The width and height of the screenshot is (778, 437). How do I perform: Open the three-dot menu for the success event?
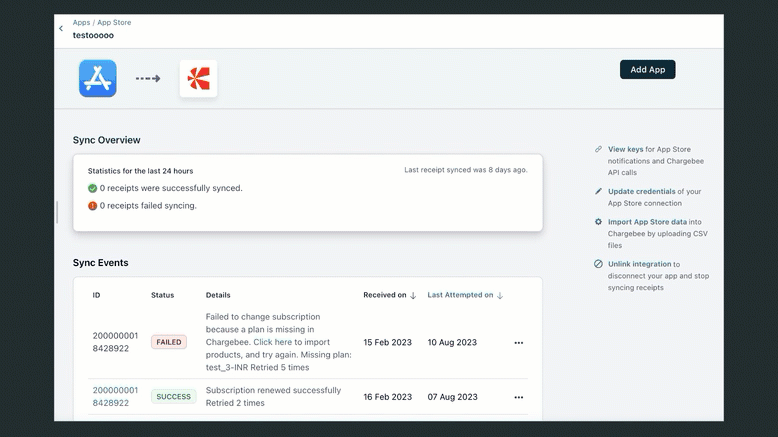518,397
